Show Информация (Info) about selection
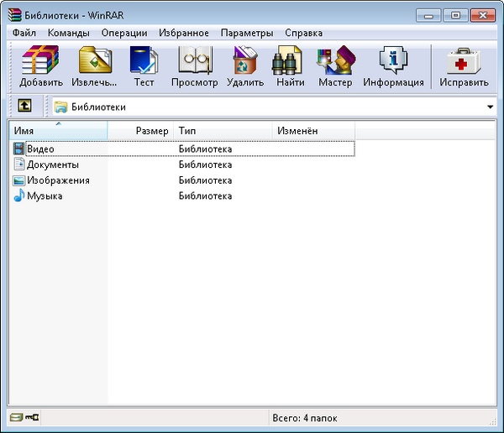504x433 pixels. 393,60
